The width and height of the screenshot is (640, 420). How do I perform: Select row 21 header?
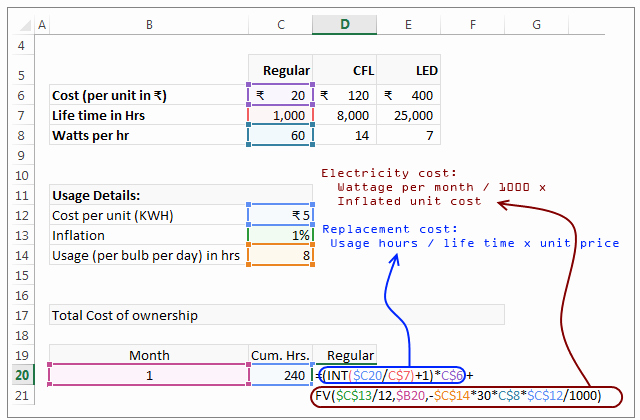click(21, 395)
